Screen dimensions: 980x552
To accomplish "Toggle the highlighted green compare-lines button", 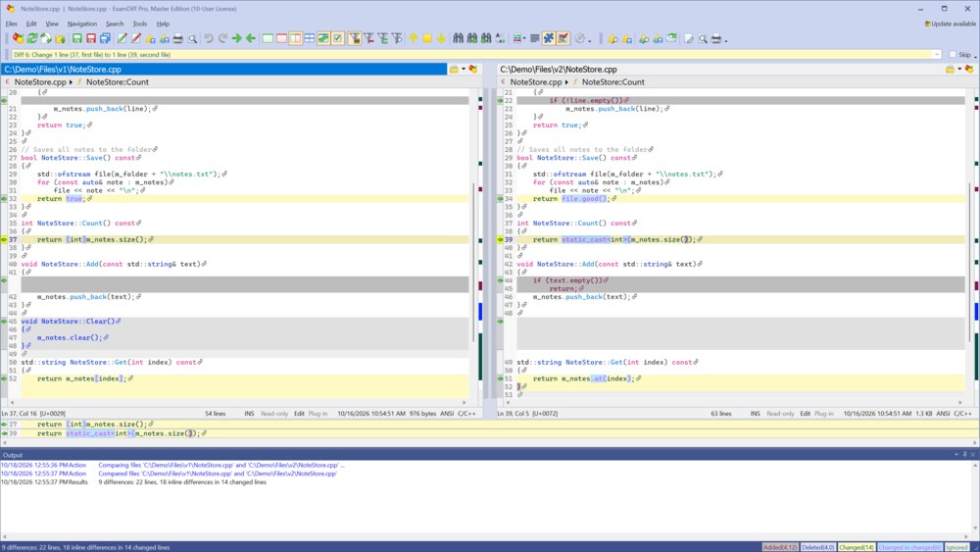I will (x=323, y=39).
